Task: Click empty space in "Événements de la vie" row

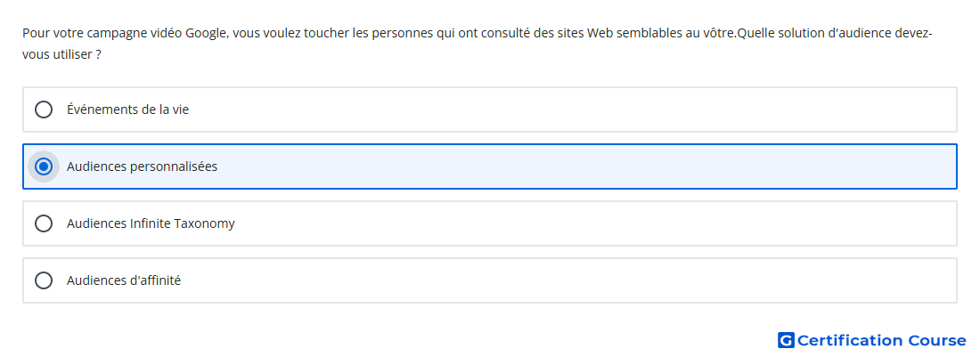Action: tap(562, 110)
